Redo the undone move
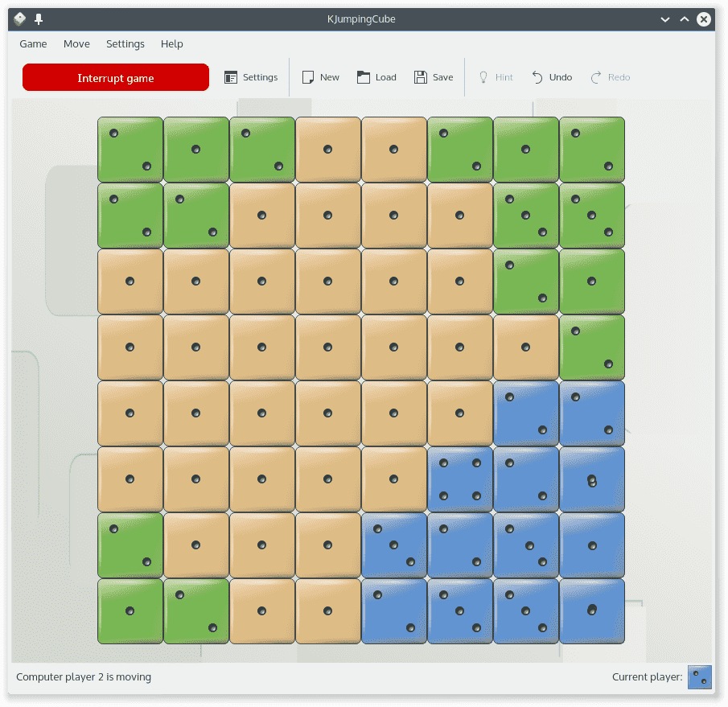Viewport: 728px width, 707px height. pyautogui.click(x=610, y=78)
